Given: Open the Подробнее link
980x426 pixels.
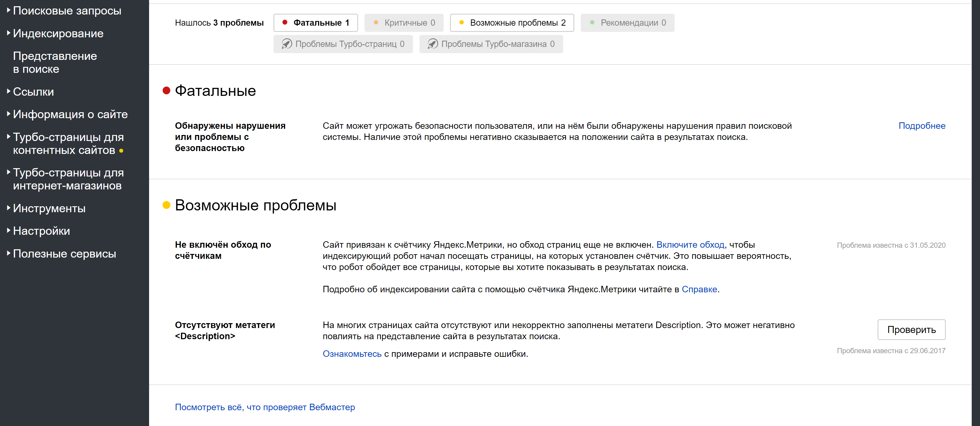Looking at the screenshot, I should [x=921, y=126].
